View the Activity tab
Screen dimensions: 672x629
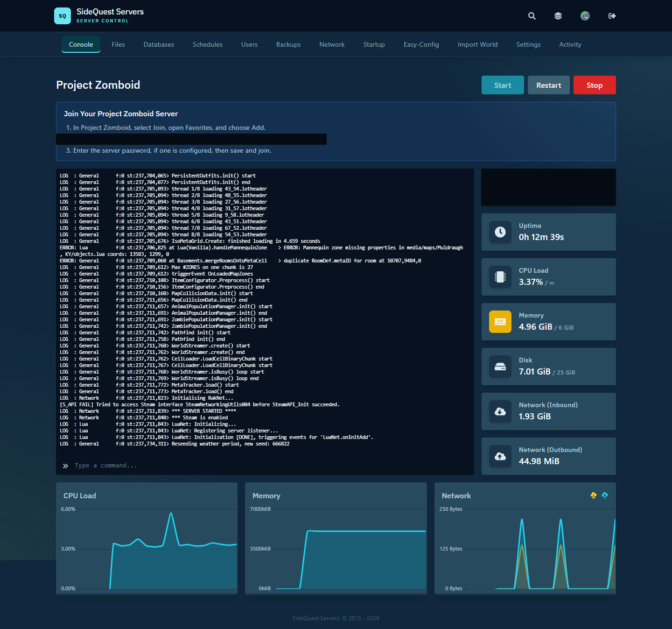pyautogui.click(x=570, y=44)
